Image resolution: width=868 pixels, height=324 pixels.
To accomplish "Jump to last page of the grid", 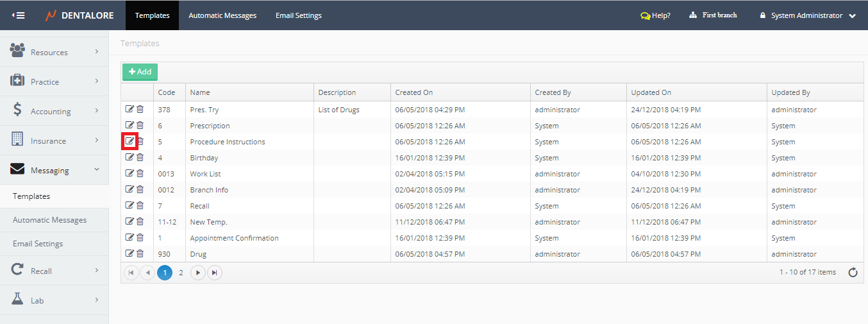I will point(215,273).
